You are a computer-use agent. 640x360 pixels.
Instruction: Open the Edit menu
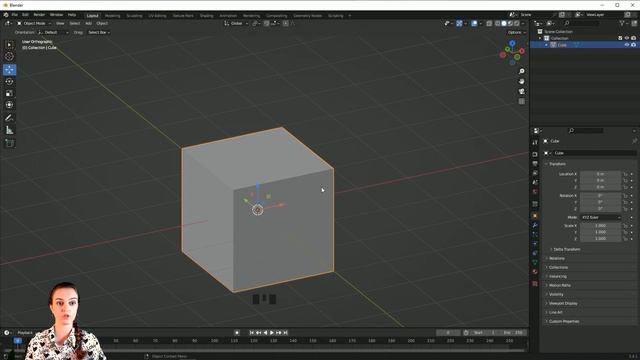pyautogui.click(x=25, y=15)
